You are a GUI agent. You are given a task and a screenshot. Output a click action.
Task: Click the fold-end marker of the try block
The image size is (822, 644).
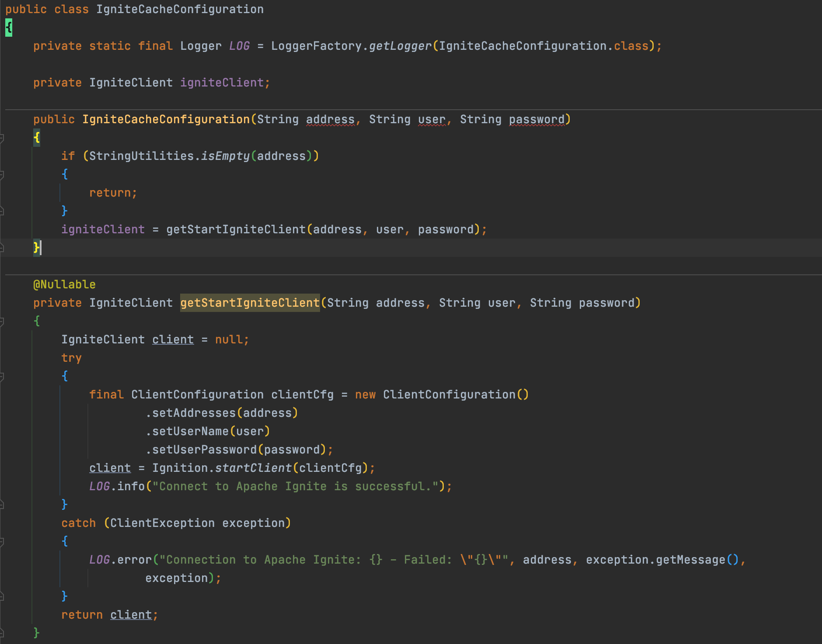tap(2, 505)
